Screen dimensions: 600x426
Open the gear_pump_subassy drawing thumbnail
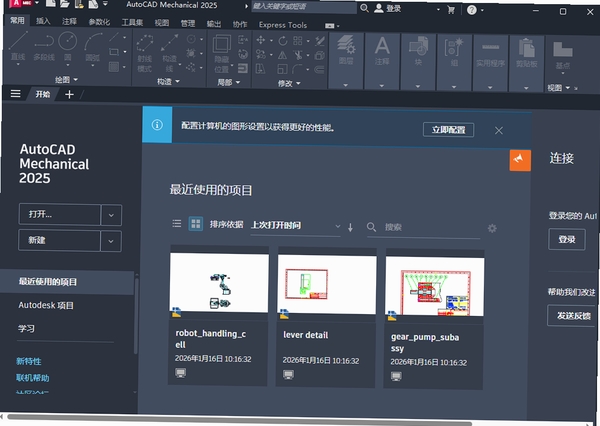point(435,287)
